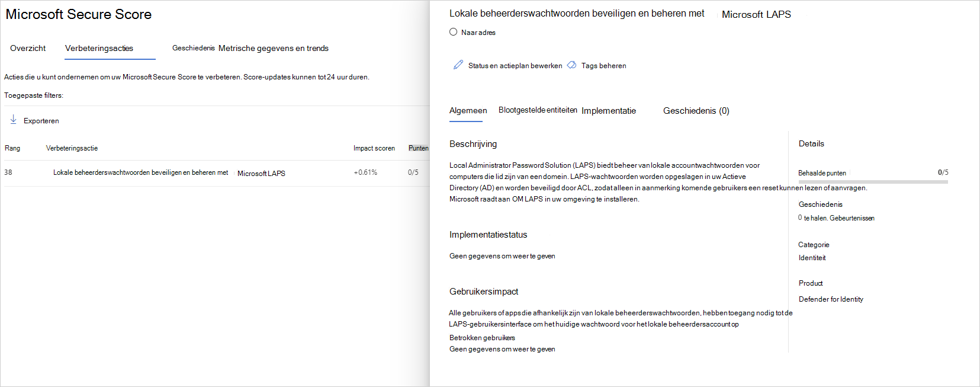Switch to the Verbeteringsacties tab
This screenshot has height=387, width=980.
point(99,48)
